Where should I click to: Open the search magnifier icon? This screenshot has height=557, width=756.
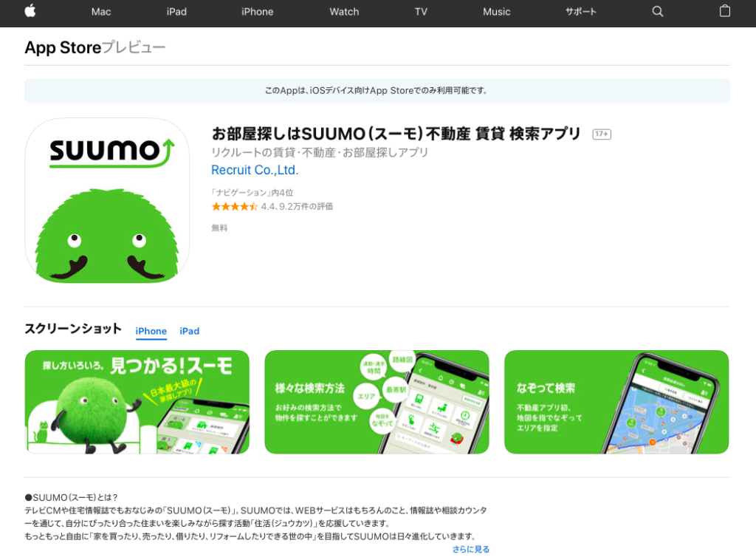tap(658, 12)
